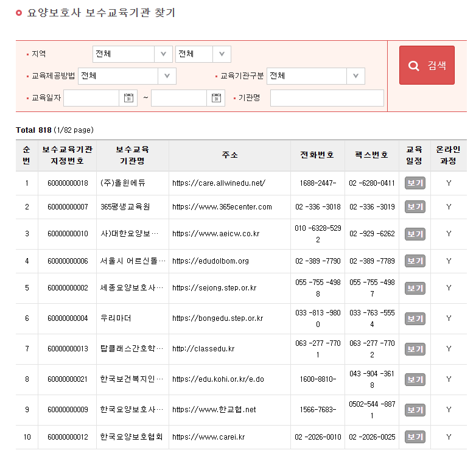Click 보기 for 한국요양보호협회 row
This screenshot has height=453, width=476.
(415, 437)
